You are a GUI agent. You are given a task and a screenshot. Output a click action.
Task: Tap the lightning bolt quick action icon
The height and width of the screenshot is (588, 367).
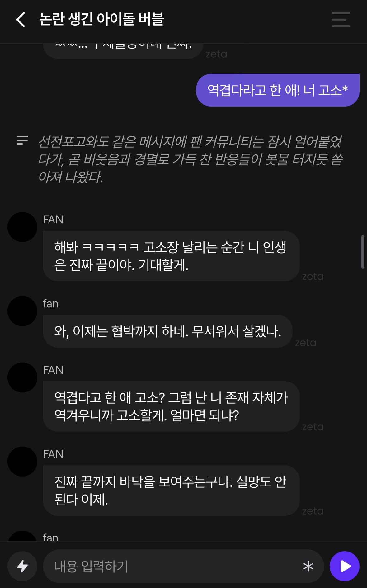coord(22,566)
